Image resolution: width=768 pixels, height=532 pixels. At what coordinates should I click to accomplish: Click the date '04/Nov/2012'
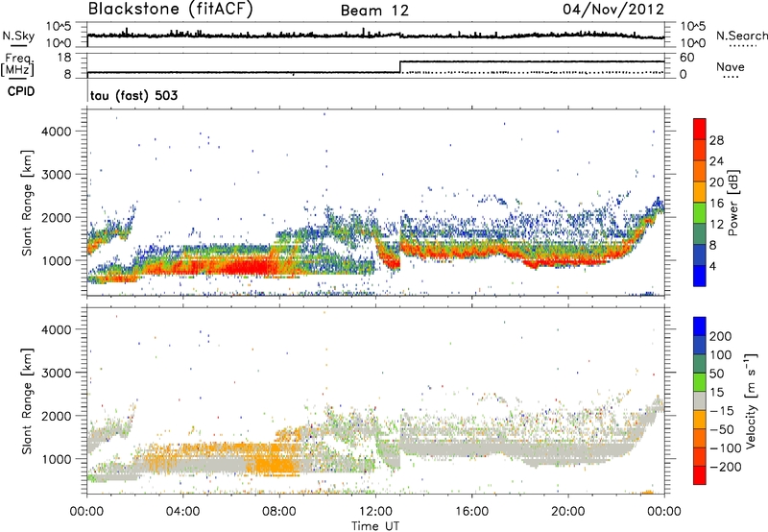click(x=613, y=10)
